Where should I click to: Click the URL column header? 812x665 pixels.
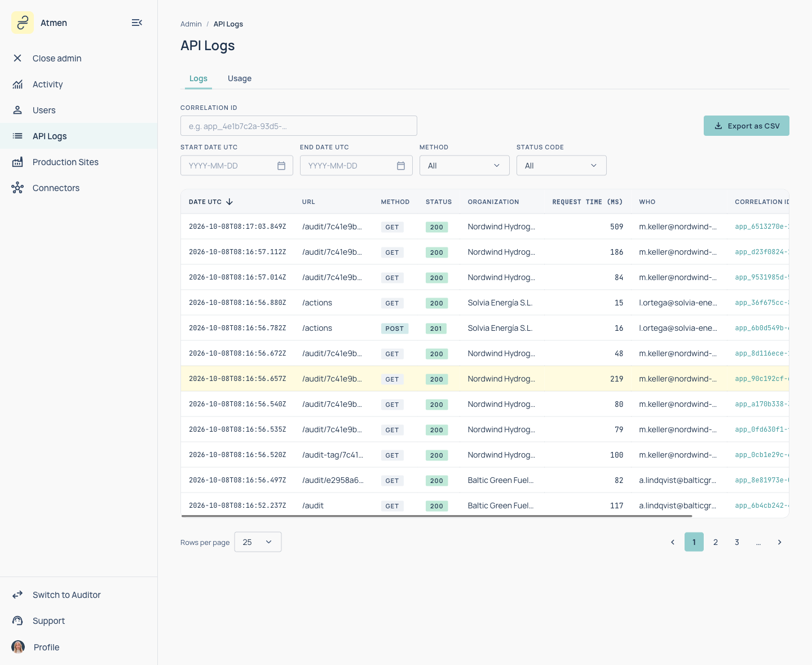click(308, 202)
